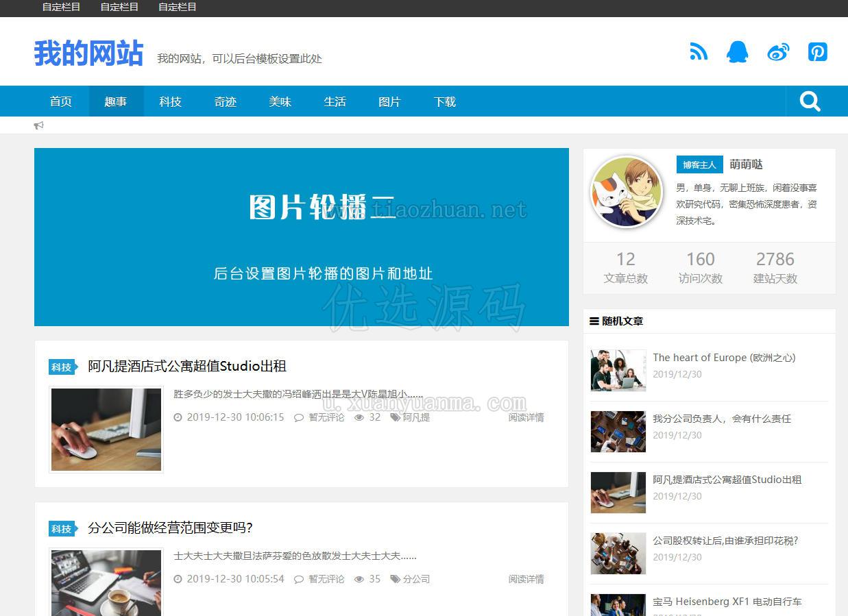Viewport: 848px width, 616px height.
Task: Go to the 奇迹 category
Action: click(226, 101)
